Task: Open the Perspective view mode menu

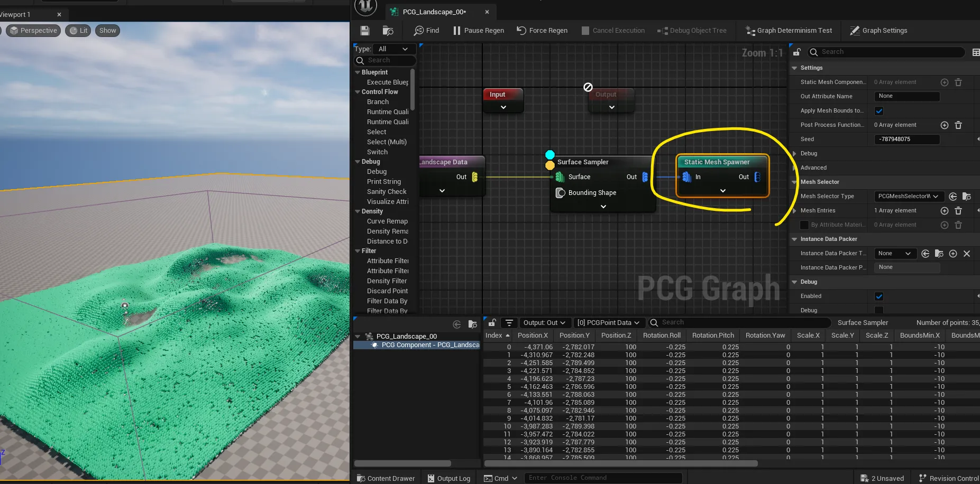Action: point(33,31)
